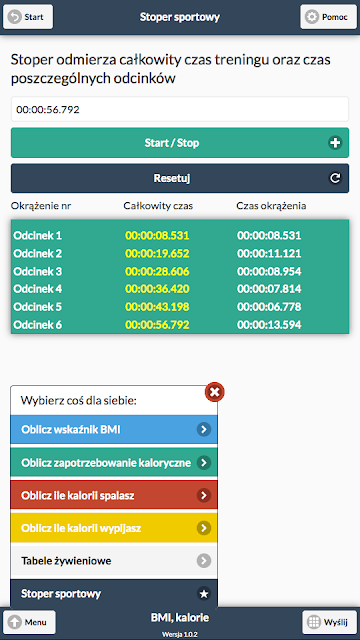
Task: Toggle the Start / Stop stopwatch button
Action: click(180, 143)
